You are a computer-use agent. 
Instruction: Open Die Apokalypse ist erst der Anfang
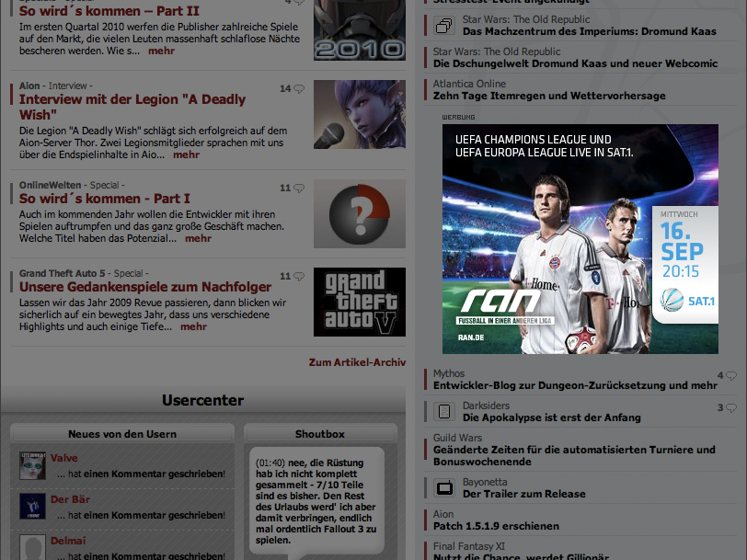point(552,417)
